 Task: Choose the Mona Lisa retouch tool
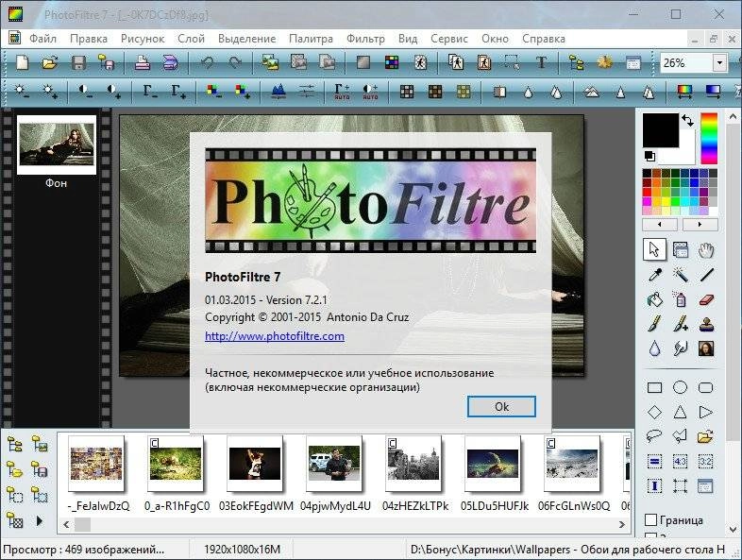(x=706, y=348)
